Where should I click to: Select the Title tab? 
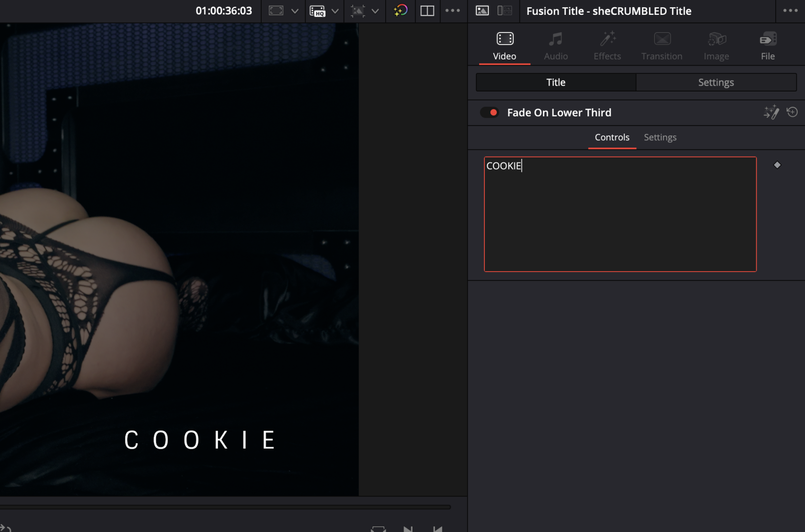coord(556,82)
